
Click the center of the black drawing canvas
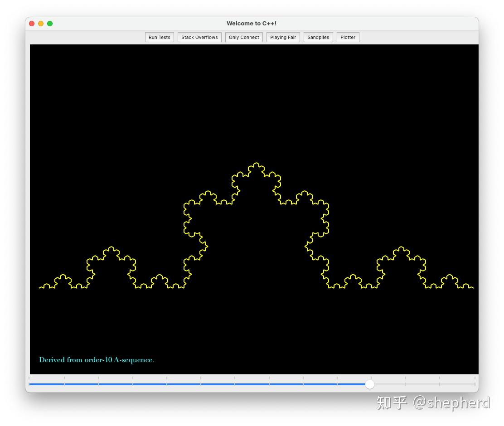[254, 208]
